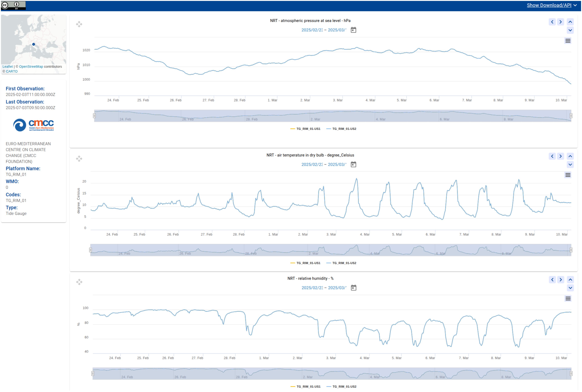582x392 pixels.
Task: Move pressure chart up
Action: [570, 22]
